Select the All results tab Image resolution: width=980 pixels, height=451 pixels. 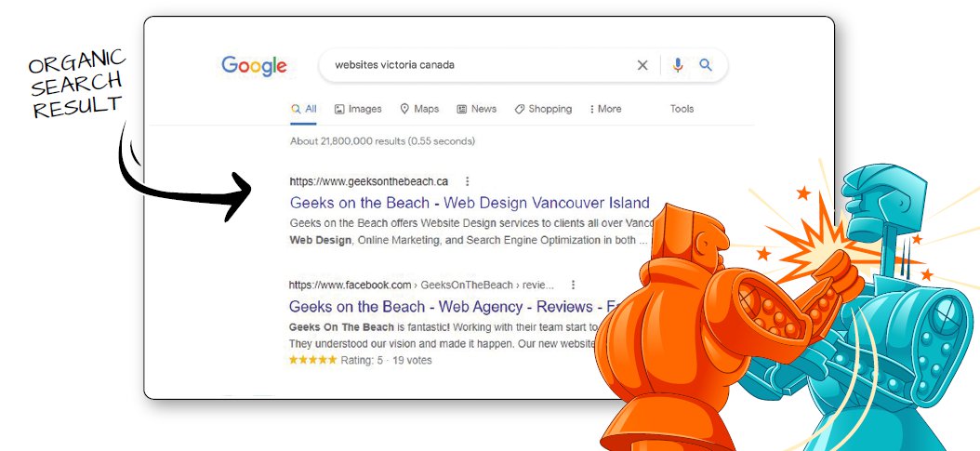[x=304, y=109]
